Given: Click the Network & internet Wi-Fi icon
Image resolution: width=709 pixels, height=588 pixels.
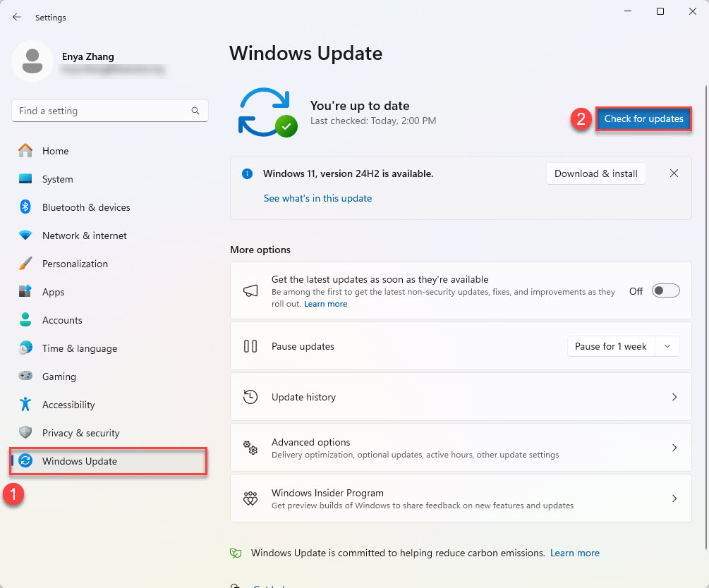Looking at the screenshot, I should 25,235.
